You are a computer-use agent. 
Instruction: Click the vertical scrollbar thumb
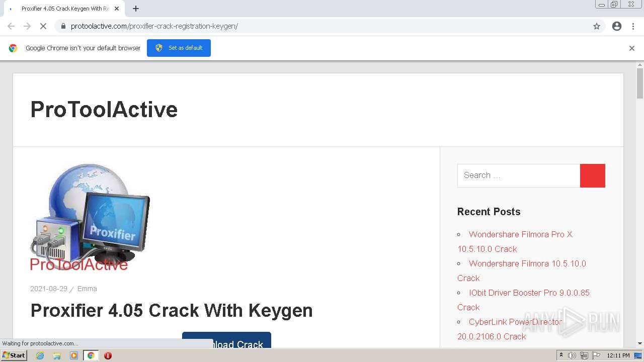[640, 83]
